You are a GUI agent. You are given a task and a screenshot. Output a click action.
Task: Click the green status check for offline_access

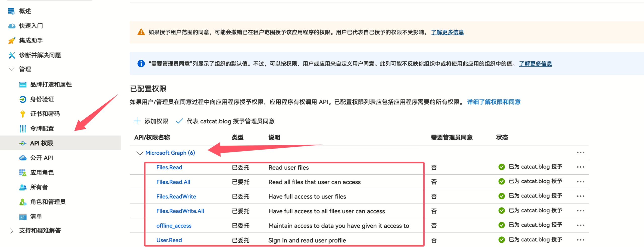point(502,225)
